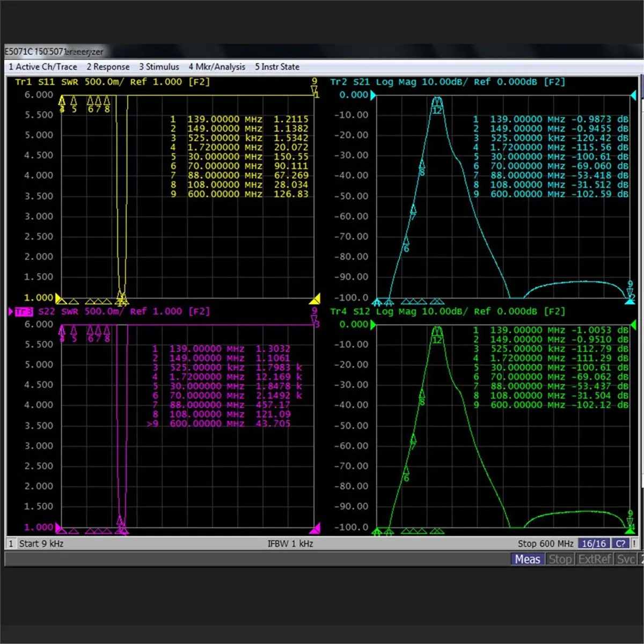
Task: Click the Tr3 highlighted trace label
Action: (24, 311)
